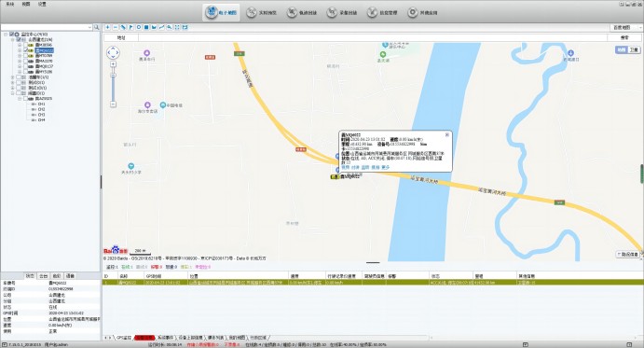644x348 pixels.
Task: Toggle the root monitoring center checkbox
Action: coord(11,35)
